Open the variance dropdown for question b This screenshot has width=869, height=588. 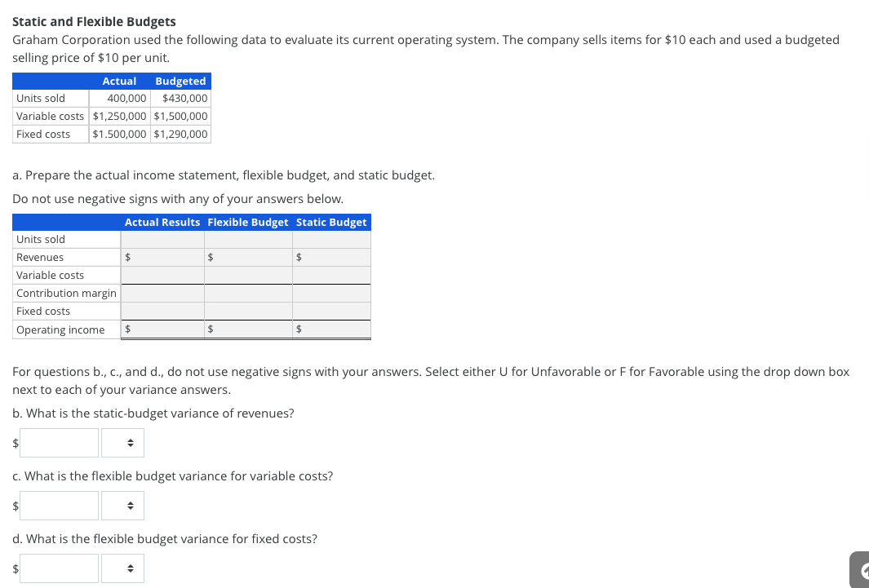pyautogui.click(x=122, y=442)
